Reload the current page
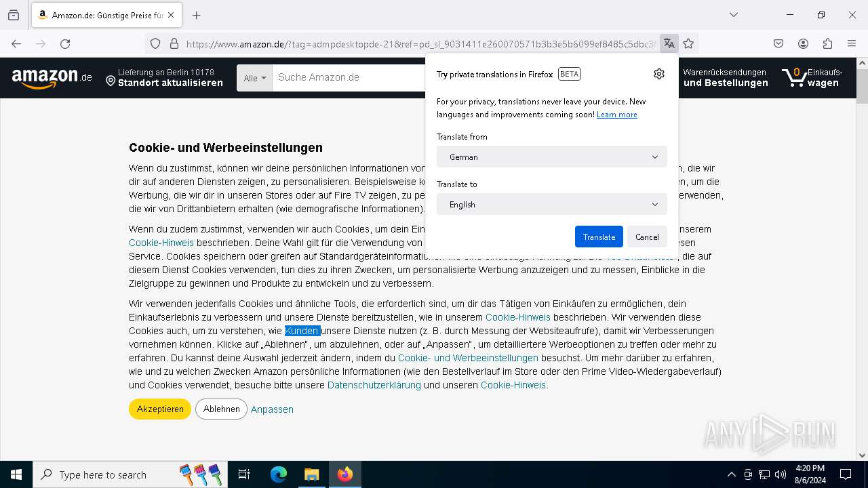Viewport: 868px width, 488px height. coord(65,43)
